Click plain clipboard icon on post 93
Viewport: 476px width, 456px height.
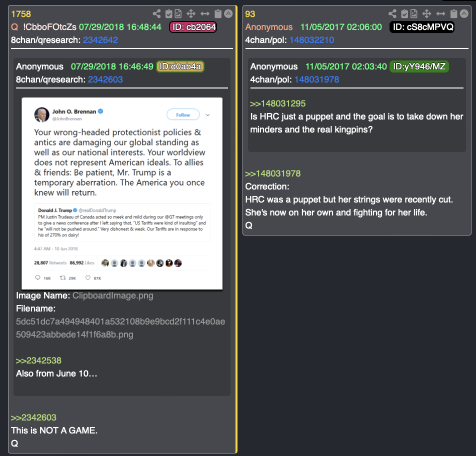pyautogui.click(x=453, y=13)
